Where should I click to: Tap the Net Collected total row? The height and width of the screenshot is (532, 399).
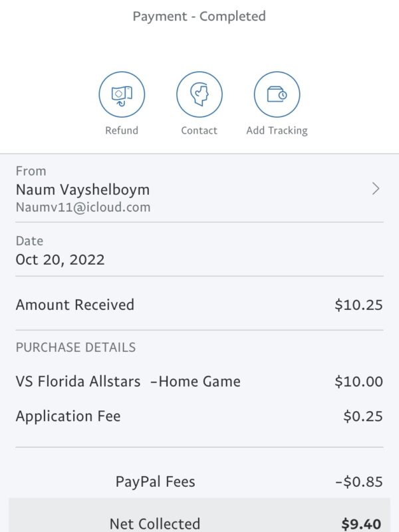pos(199,516)
